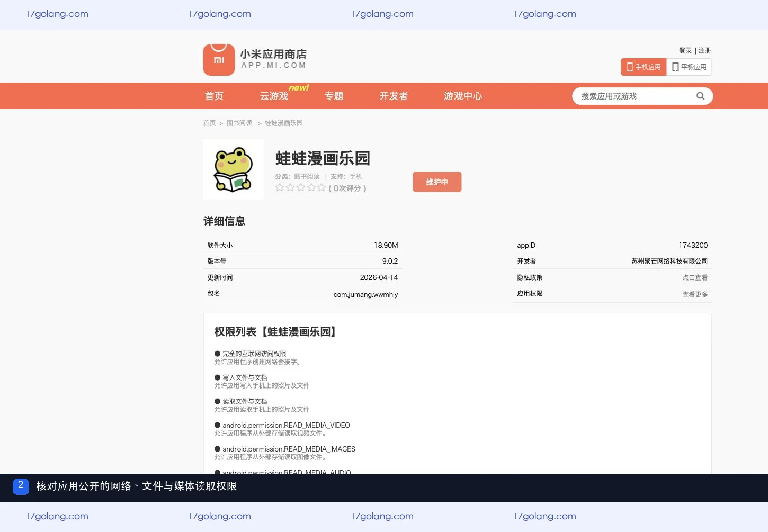Go to 图书阅读 in the breadcrumb
Image resolution: width=768 pixels, height=532 pixels.
(x=239, y=123)
